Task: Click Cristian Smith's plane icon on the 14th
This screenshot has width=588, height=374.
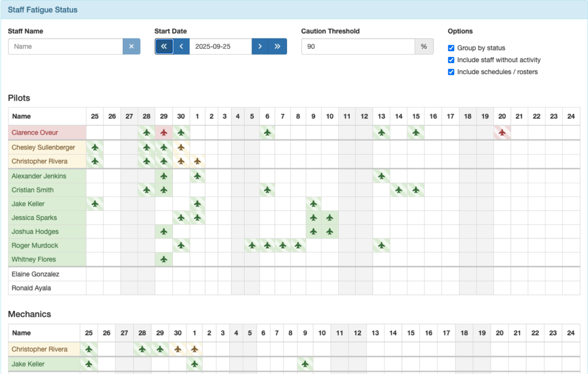Action: (x=398, y=190)
